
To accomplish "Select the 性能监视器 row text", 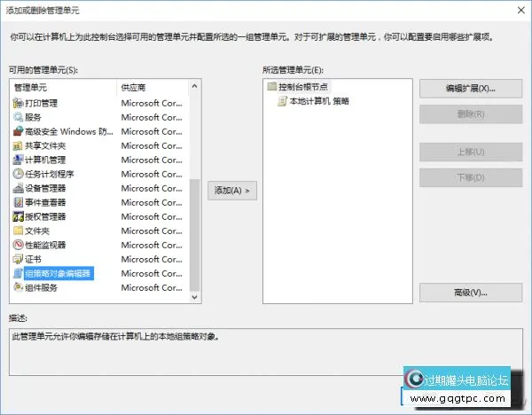I will click(45, 246).
